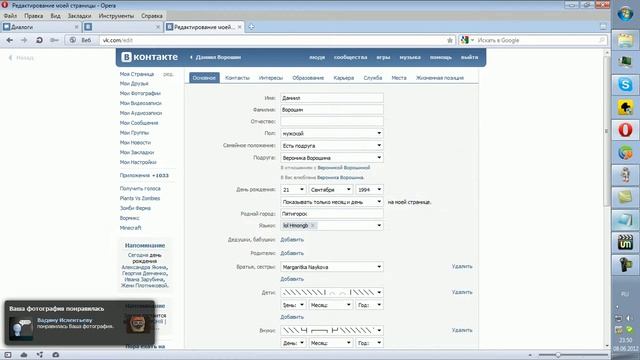
Task: Open birthday day dropdown showing 21
Action: click(293, 189)
